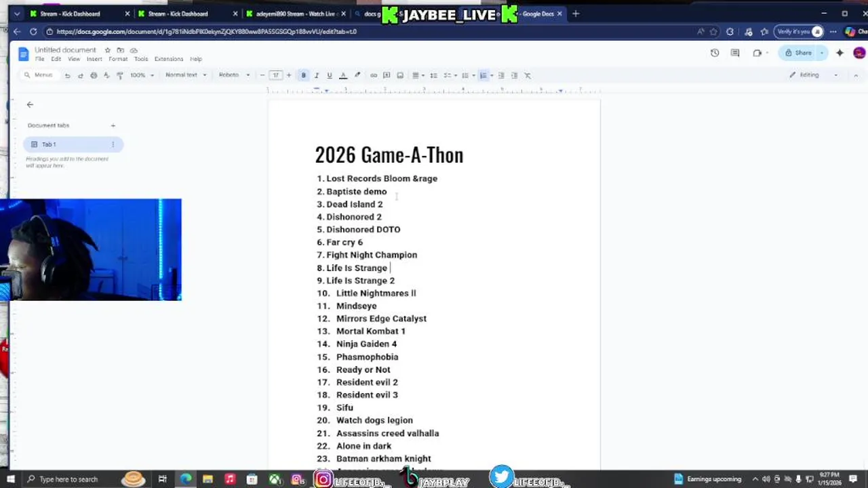Open the Editing mode dropdown
The width and height of the screenshot is (868, 488).
[814, 75]
